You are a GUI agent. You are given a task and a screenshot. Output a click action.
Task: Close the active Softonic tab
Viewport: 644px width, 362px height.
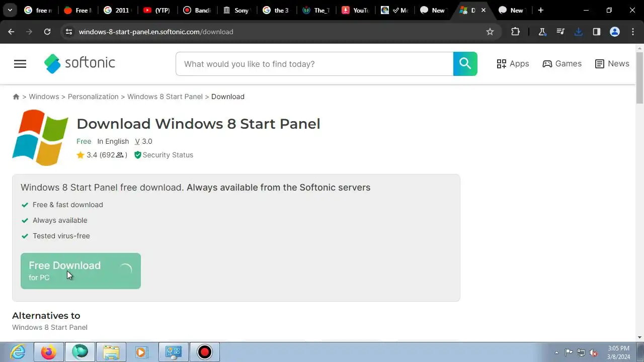coord(484,10)
